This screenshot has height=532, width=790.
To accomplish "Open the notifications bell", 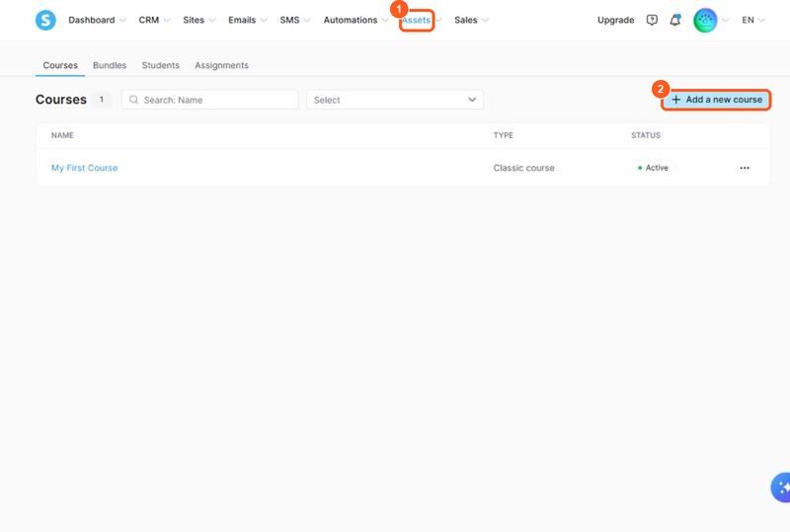I will (674, 20).
